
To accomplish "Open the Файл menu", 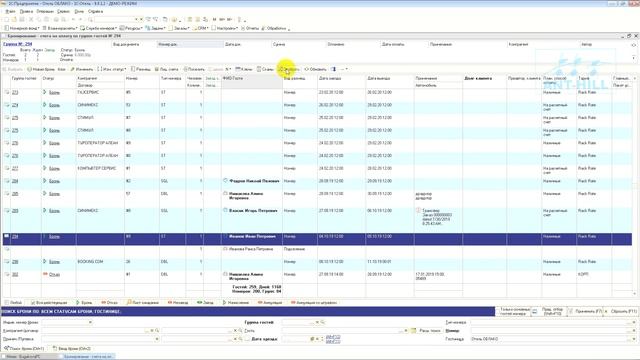I will point(10,11).
